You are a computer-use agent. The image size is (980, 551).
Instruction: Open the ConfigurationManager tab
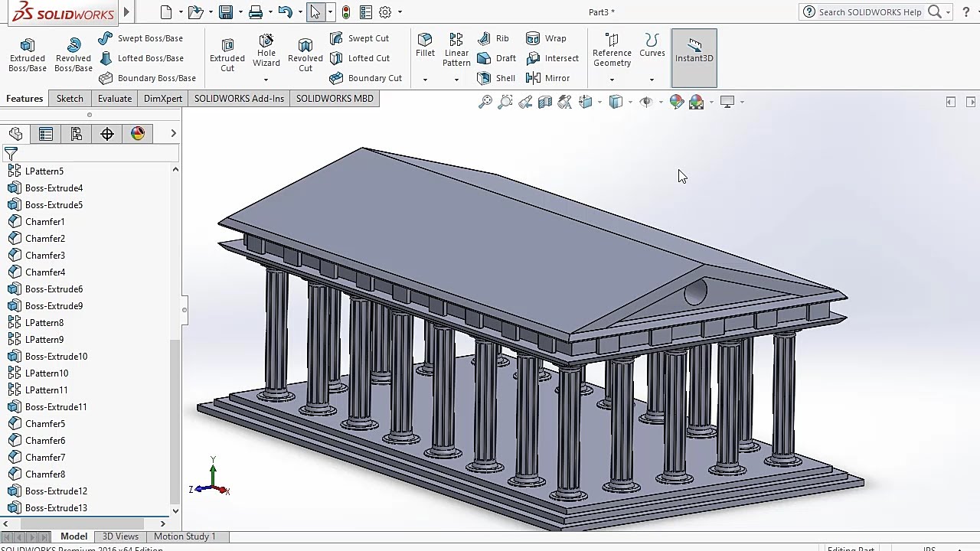click(x=77, y=134)
